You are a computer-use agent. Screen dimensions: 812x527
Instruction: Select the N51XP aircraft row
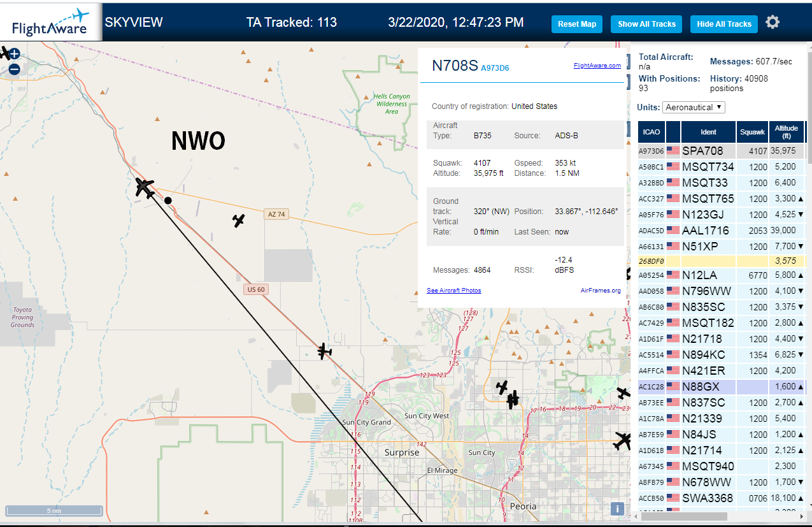(722, 247)
